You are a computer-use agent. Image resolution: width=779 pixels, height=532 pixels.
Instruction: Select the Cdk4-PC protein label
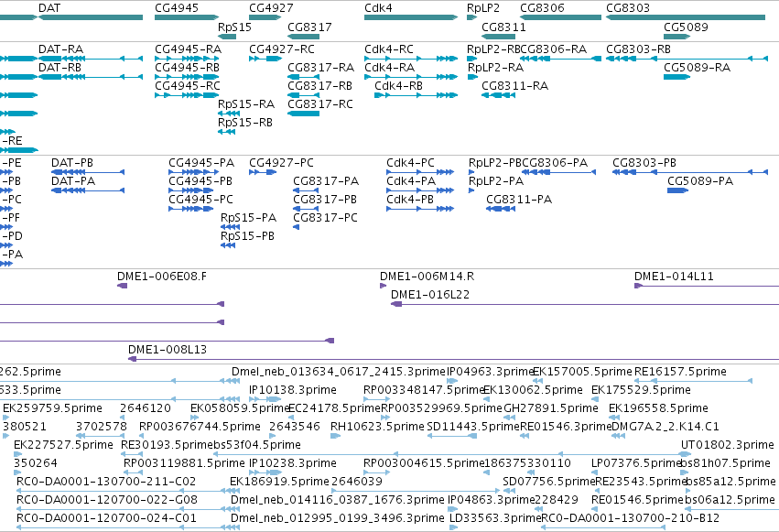coord(410,163)
